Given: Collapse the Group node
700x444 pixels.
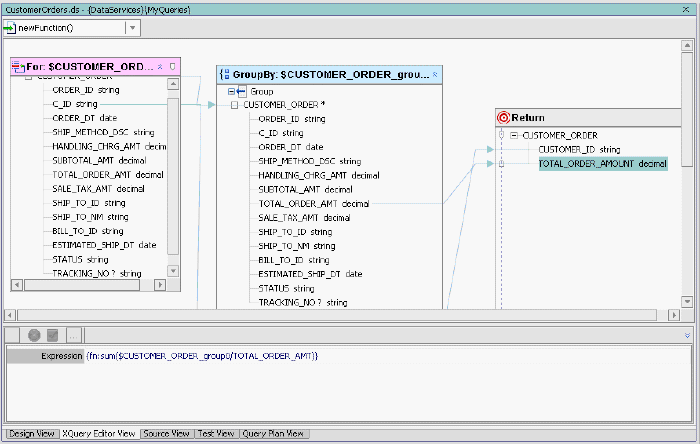Looking at the screenshot, I should 231,91.
